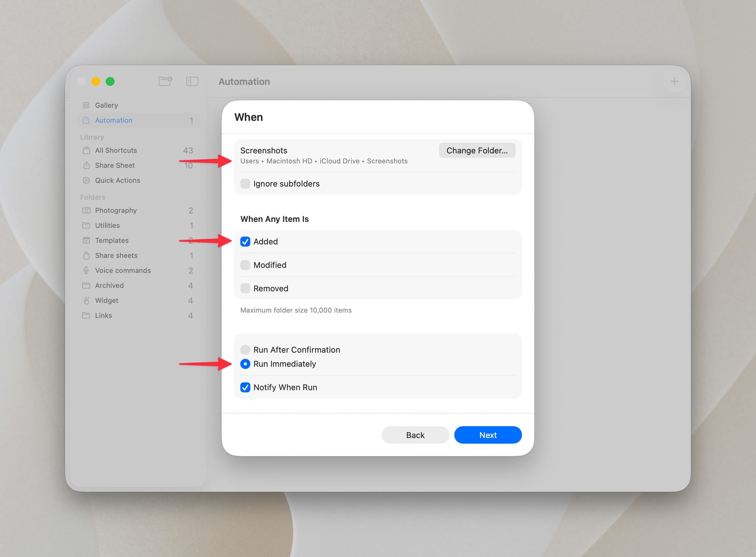The width and height of the screenshot is (756, 557).
Task: Toggle the sidebar with the toolbar icon
Action: click(192, 81)
